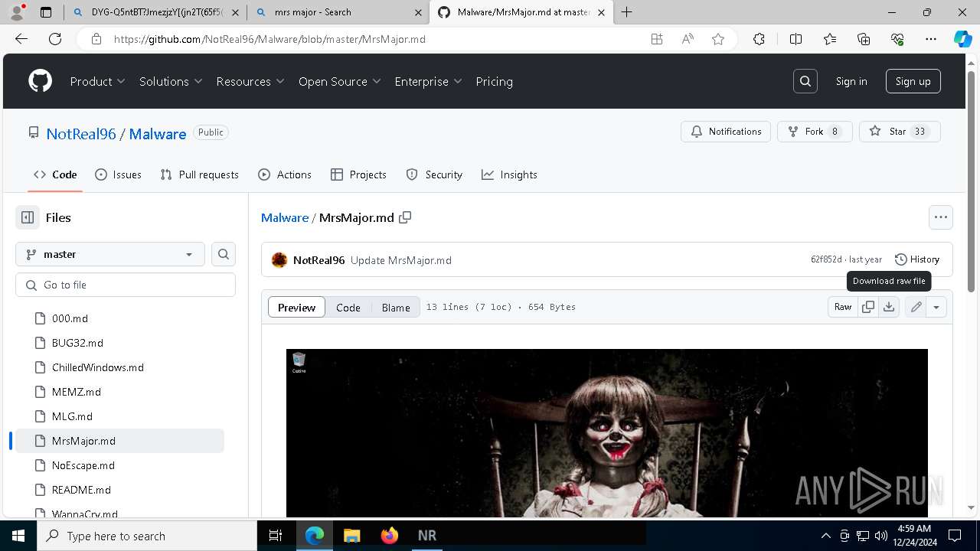Open File Explorer from taskbar

click(x=352, y=536)
